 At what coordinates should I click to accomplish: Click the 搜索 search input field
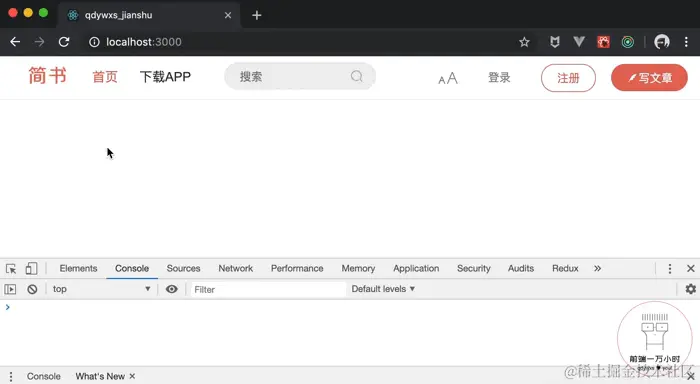click(300, 76)
